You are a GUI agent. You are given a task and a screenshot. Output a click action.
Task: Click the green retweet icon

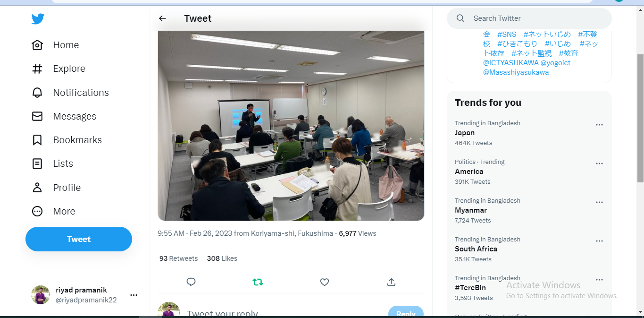(258, 282)
